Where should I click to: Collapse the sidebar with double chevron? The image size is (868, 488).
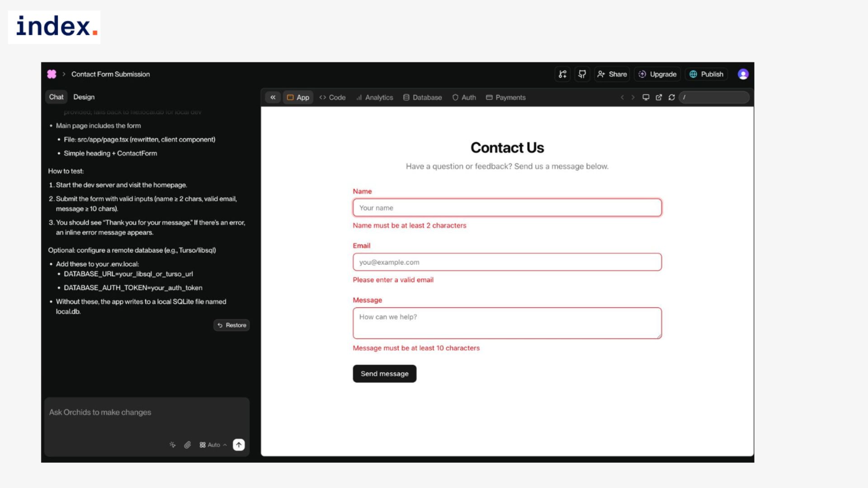coord(273,97)
